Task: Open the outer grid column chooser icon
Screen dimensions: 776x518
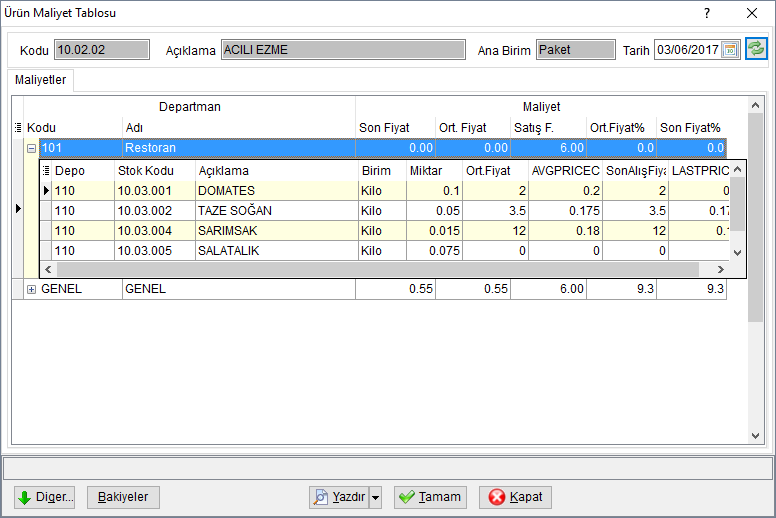Action: pos(18,128)
